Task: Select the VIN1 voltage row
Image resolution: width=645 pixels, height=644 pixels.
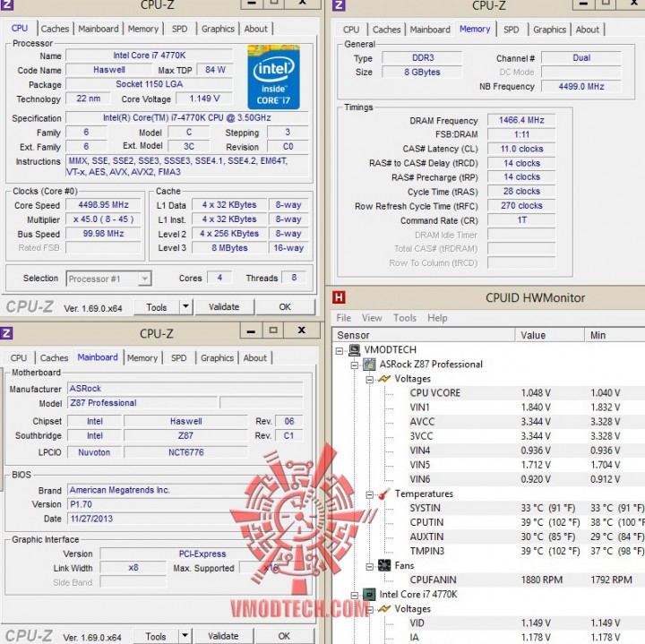Action: coord(527,408)
